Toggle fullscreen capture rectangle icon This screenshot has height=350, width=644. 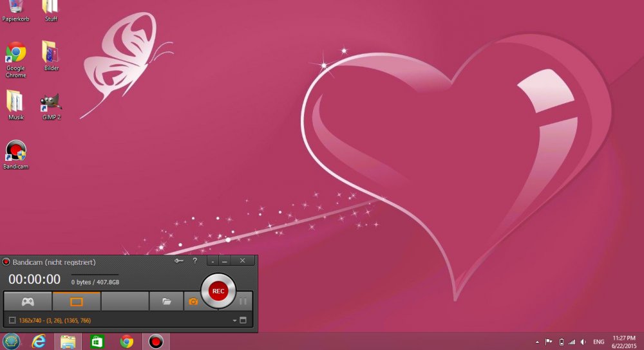(x=243, y=320)
